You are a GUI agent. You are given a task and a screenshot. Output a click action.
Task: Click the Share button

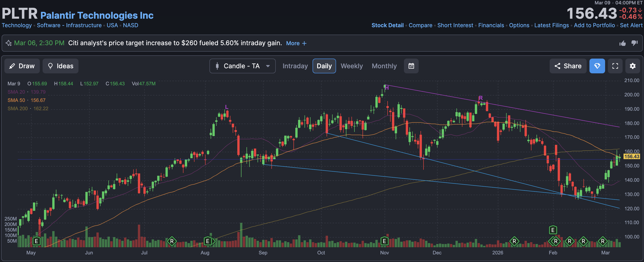click(568, 66)
